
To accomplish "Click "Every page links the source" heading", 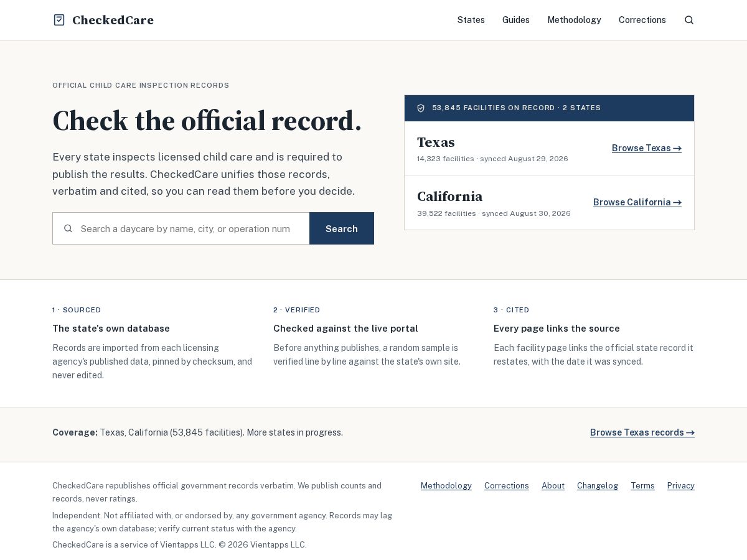I will point(557,329).
